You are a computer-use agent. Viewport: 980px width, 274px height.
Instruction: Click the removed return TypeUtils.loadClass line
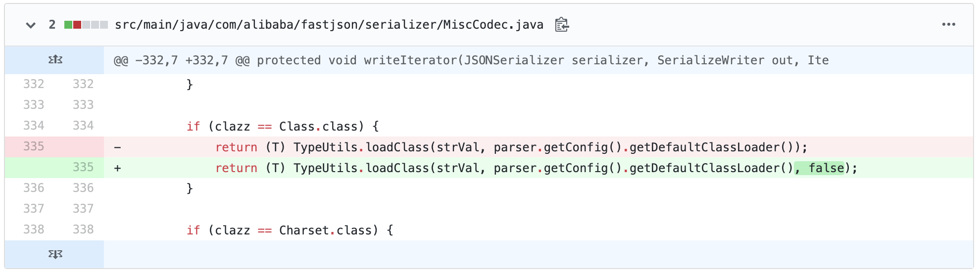coord(511,147)
